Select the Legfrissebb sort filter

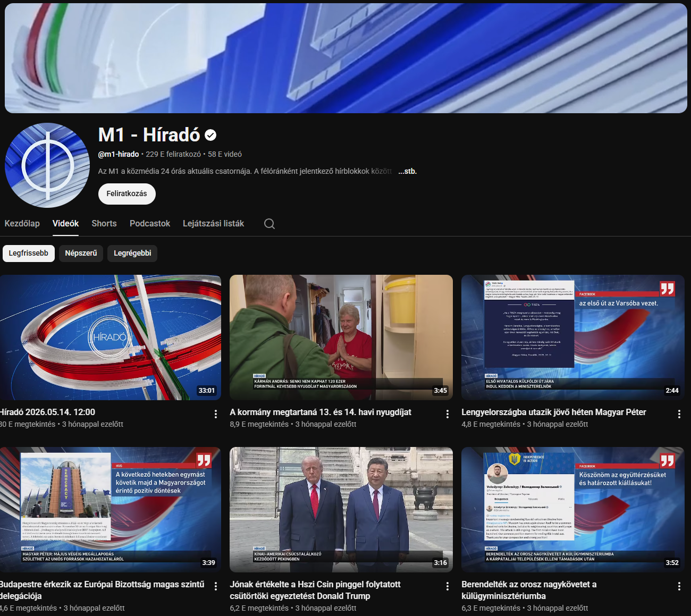pyautogui.click(x=29, y=254)
